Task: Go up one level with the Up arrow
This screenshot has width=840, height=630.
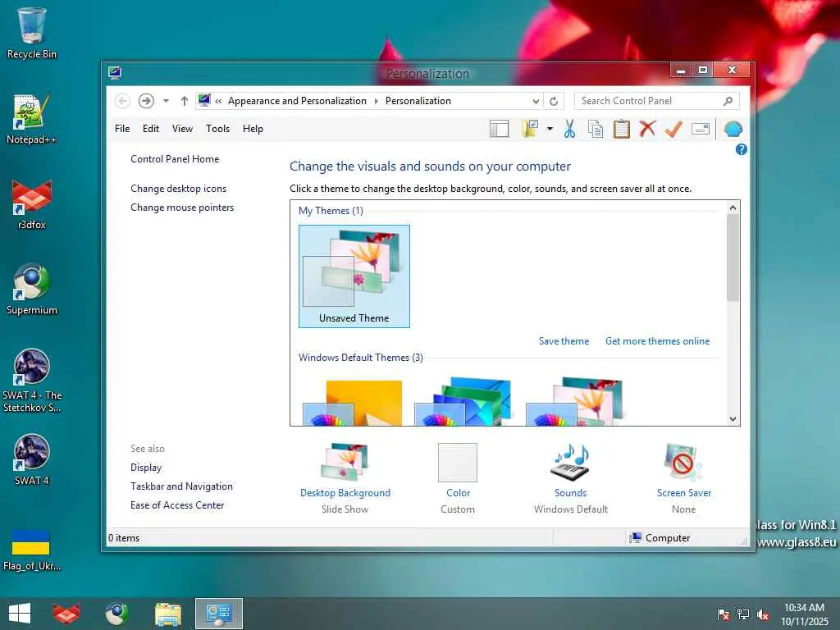Action: (x=185, y=101)
